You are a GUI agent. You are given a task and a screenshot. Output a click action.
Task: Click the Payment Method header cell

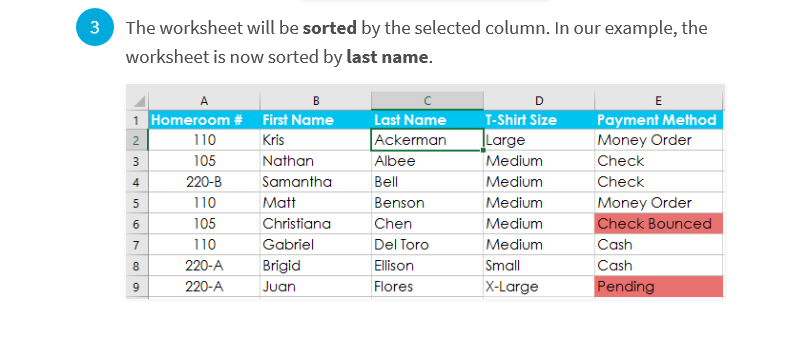pos(659,120)
